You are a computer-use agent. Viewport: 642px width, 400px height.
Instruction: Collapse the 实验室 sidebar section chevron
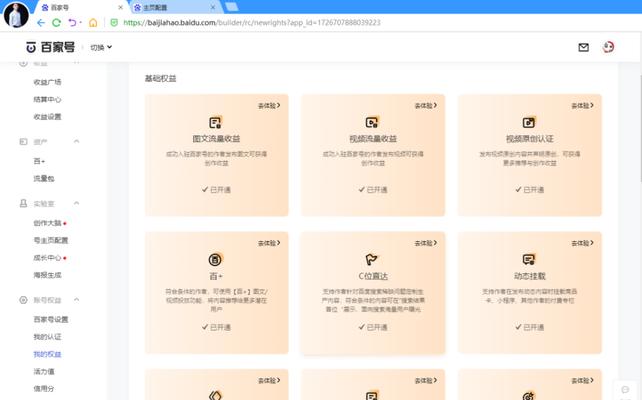(77, 203)
